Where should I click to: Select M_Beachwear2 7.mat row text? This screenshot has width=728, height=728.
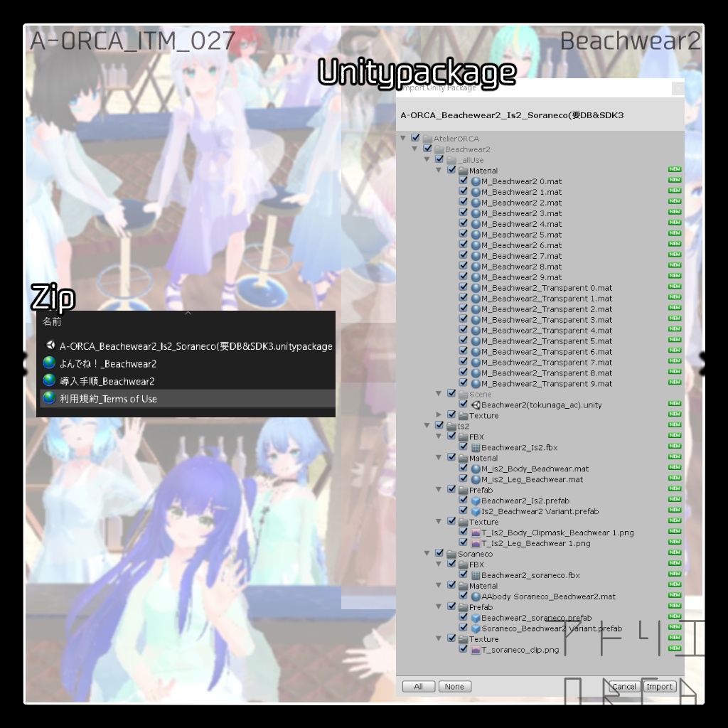pyautogui.click(x=521, y=256)
